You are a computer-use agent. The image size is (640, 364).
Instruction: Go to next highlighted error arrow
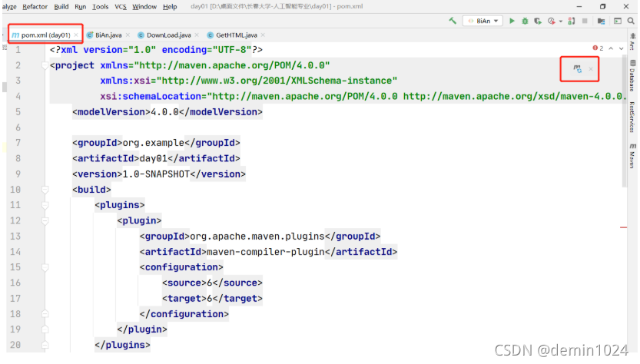click(622, 48)
